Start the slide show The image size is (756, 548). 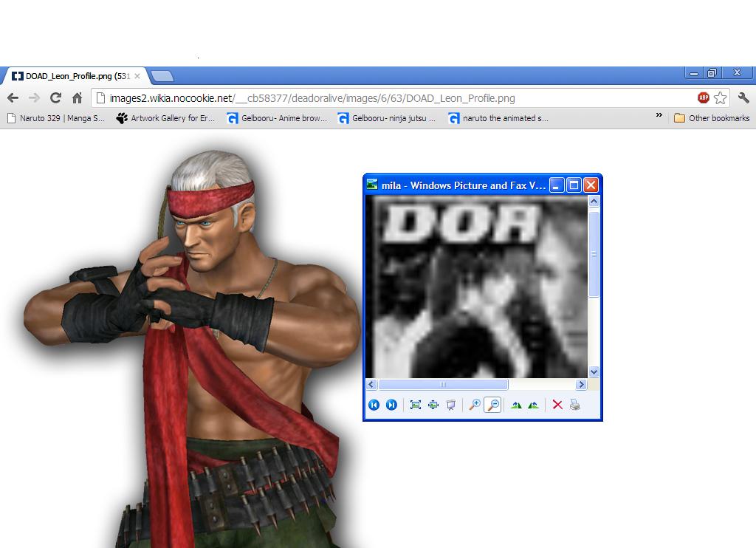pyautogui.click(x=450, y=405)
